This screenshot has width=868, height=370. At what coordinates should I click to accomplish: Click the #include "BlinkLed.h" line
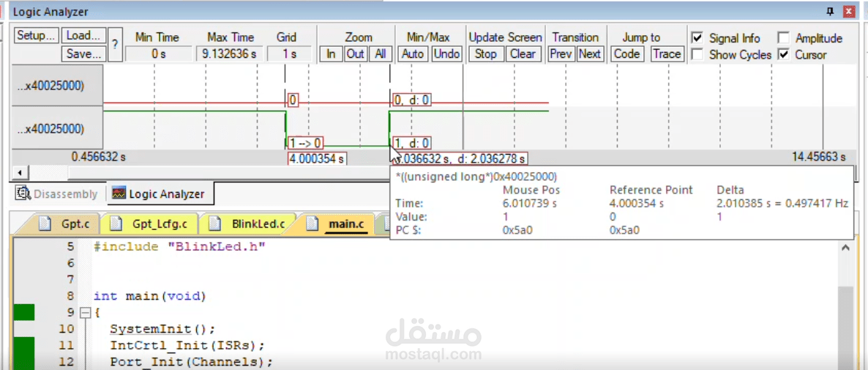coord(180,246)
